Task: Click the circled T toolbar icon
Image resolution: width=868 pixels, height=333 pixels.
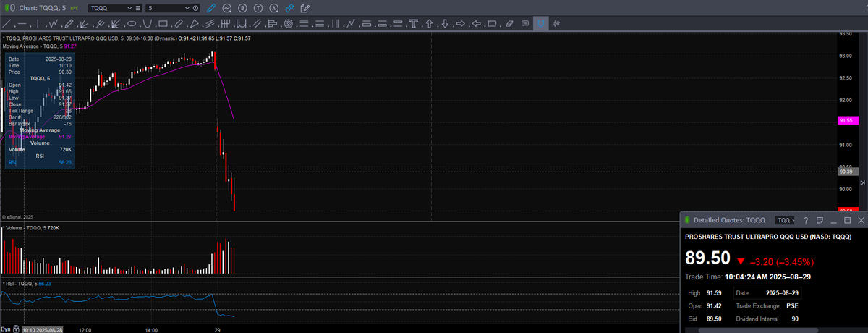Action: pos(258,8)
